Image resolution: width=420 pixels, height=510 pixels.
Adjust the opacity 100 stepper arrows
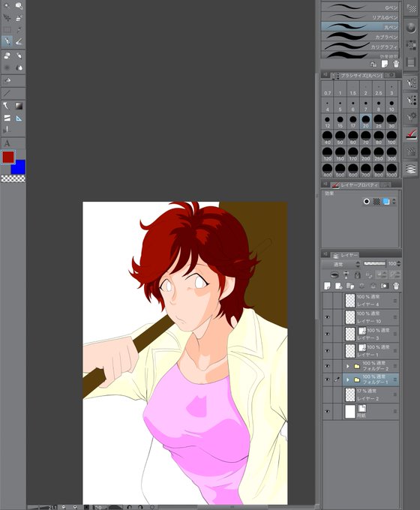(x=399, y=263)
